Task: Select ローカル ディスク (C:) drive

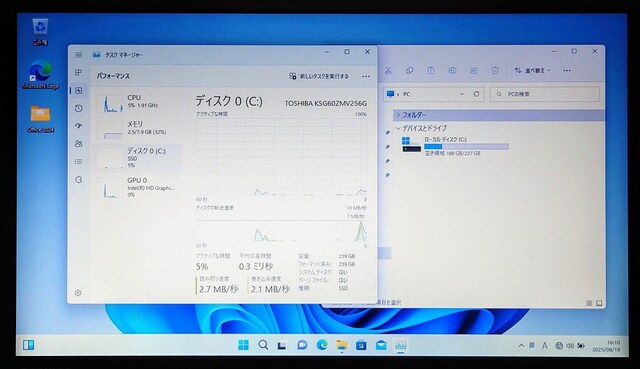Action: point(455,146)
